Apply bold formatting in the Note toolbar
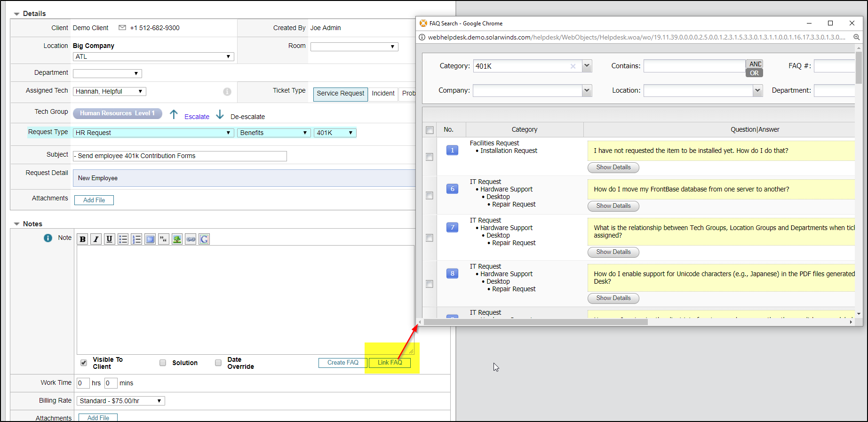 click(x=83, y=239)
